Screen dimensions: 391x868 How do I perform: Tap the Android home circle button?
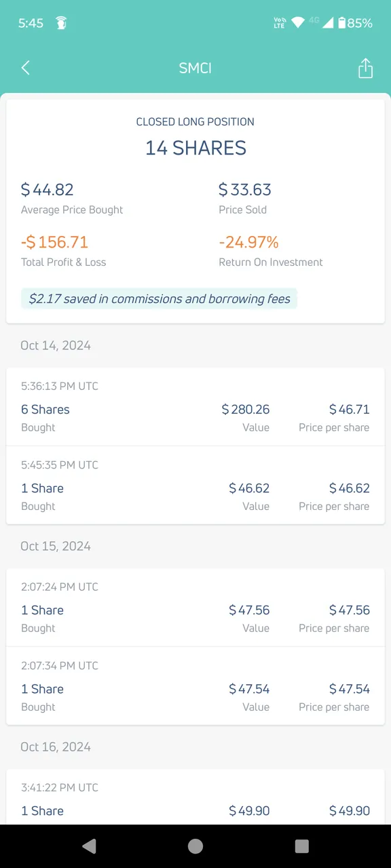click(x=195, y=846)
